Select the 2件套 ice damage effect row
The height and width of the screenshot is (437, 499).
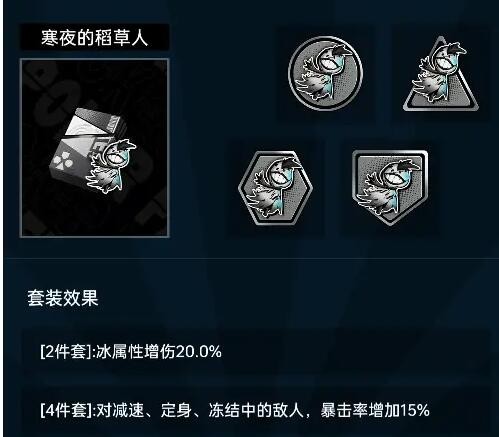(x=256, y=352)
